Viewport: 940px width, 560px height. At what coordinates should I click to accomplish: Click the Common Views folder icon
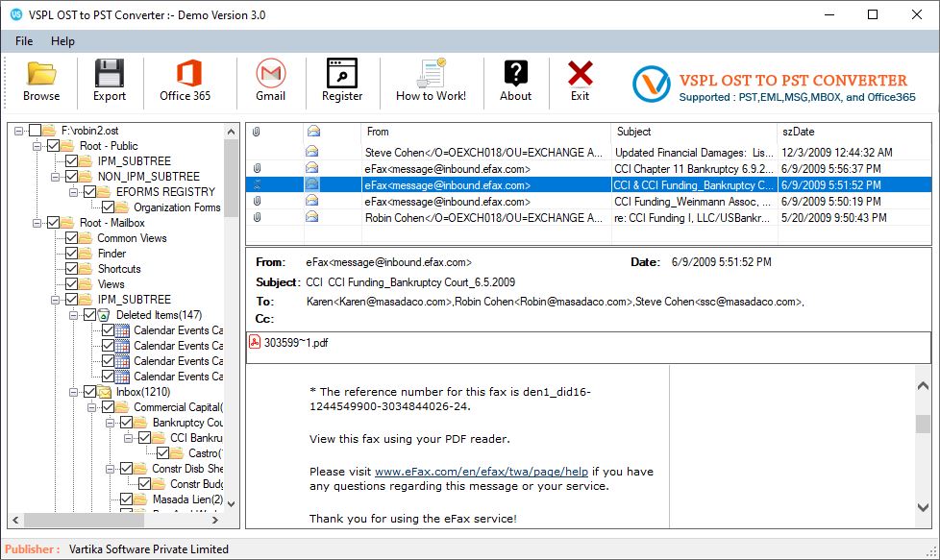[86, 238]
